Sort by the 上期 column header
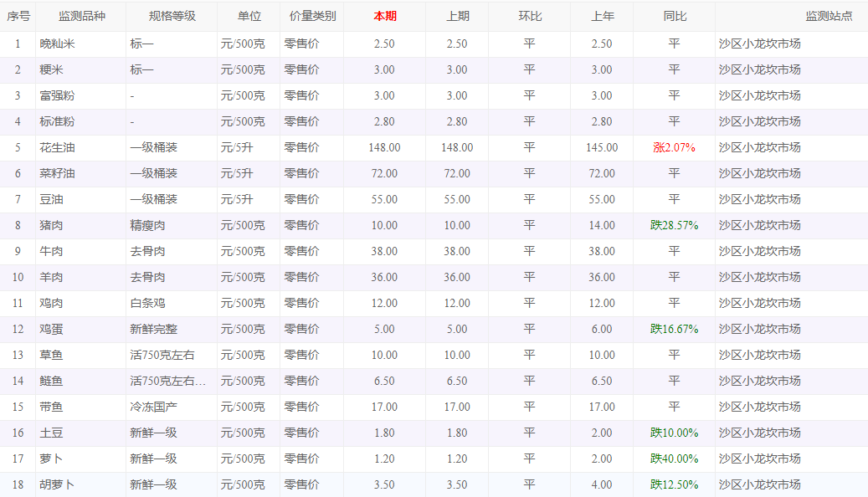Image resolution: width=868 pixels, height=497 pixels. (x=457, y=17)
